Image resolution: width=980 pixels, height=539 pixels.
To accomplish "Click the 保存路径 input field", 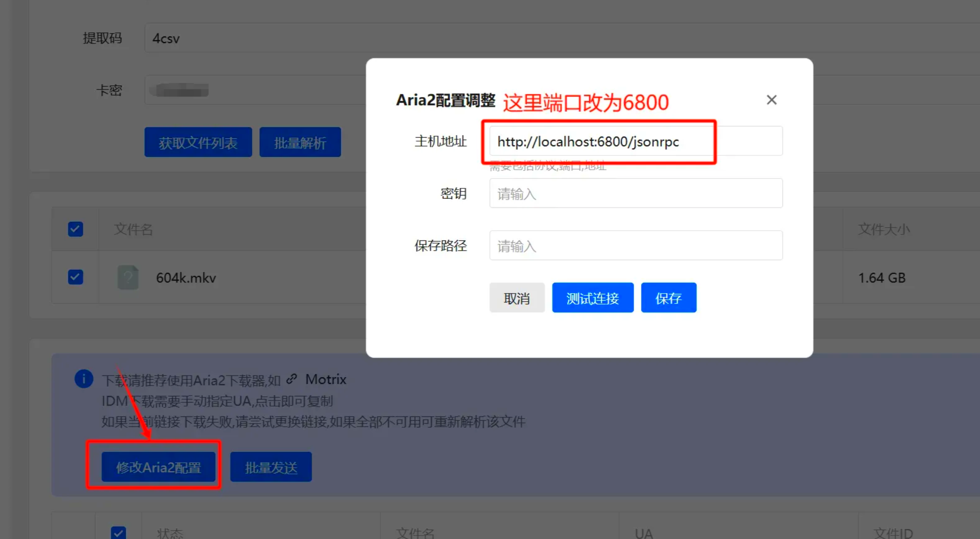I will point(636,245).
